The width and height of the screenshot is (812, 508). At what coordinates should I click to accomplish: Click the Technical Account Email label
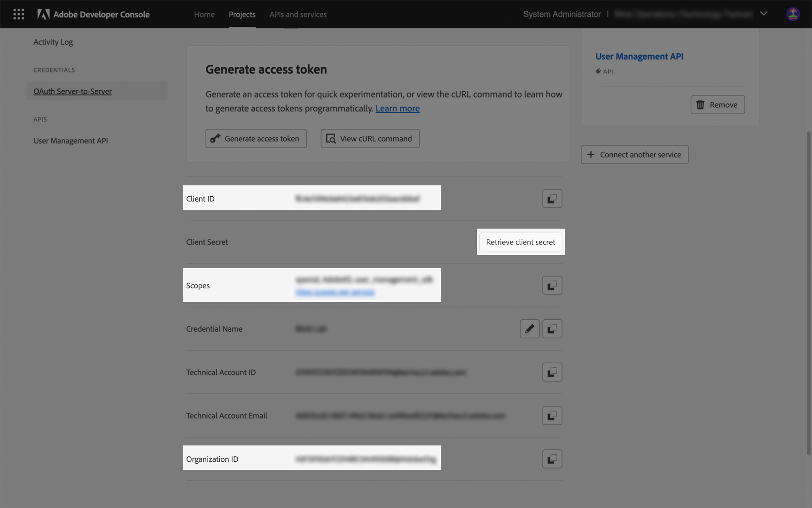pyautogui.click(x=226, y=416)
